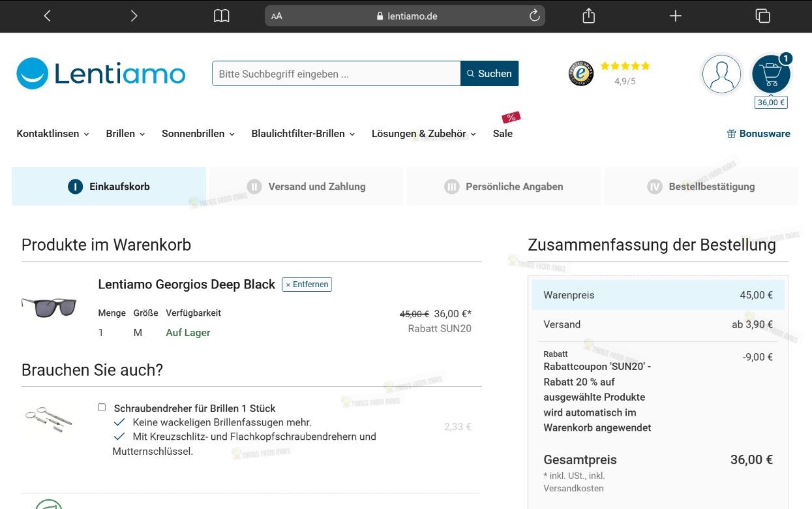The image size is (812, 509).
Task: Expand the Lösungen & Zubehör menu
Action: [x=424, y=134]
